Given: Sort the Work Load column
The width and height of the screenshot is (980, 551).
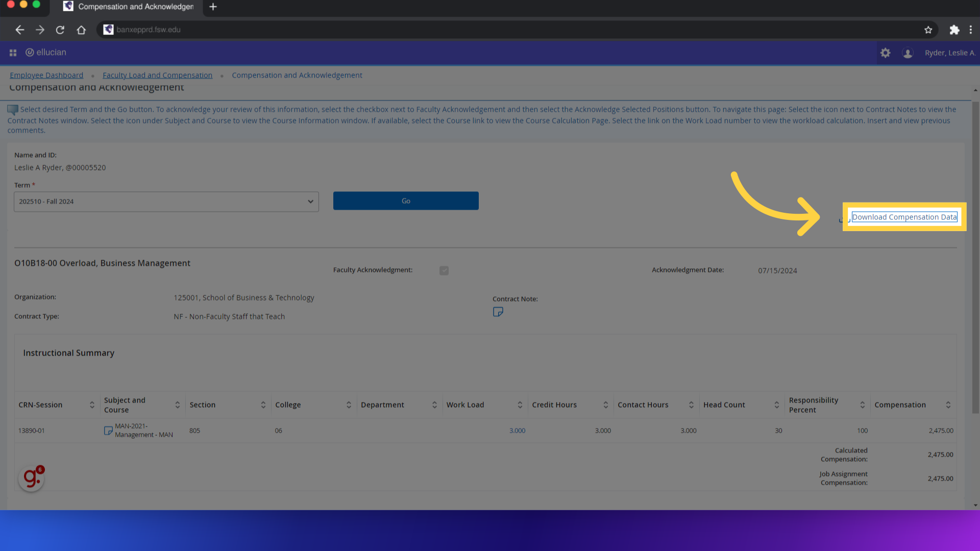Looking at the screenshot, I should [x=520, y=405].
